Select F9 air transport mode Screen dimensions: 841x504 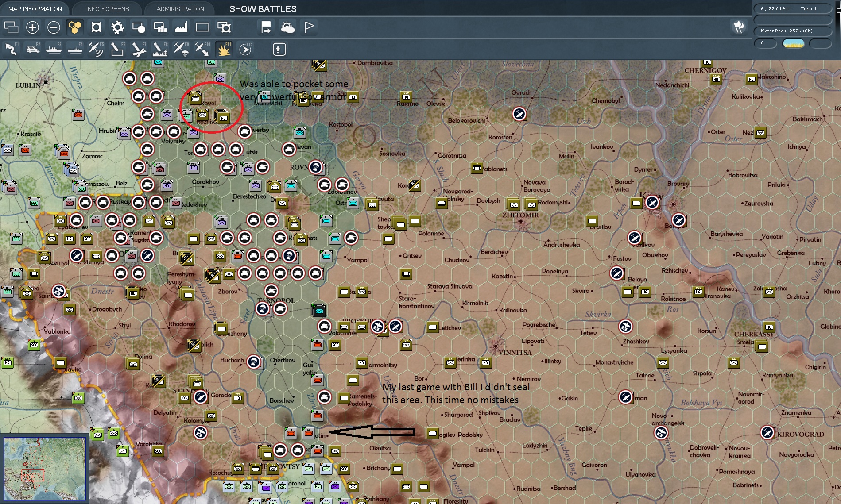tap(181, 49)
